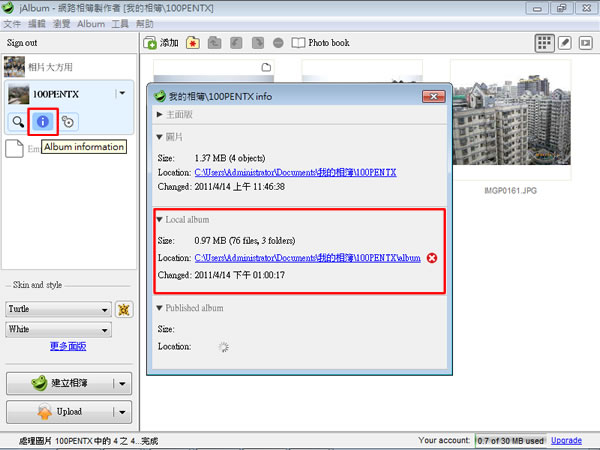
Task: Open the 100PENTX project dropdown arrow
Action: [x=122, y=93]
